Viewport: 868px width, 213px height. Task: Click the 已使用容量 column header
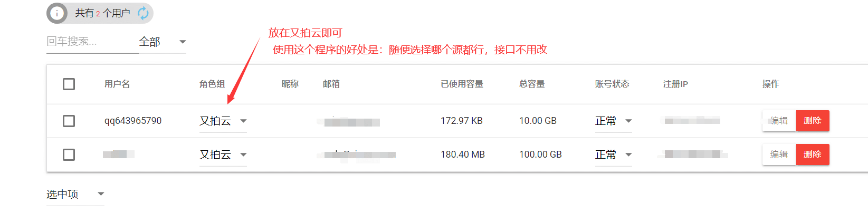(x=462, y=84)
